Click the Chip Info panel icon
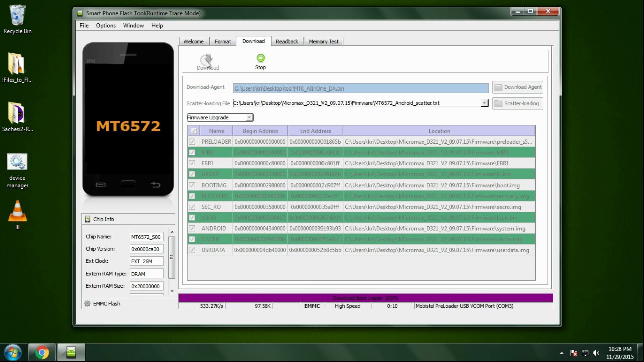The height and width of the screenshot is (362, 644). (88, 219)
